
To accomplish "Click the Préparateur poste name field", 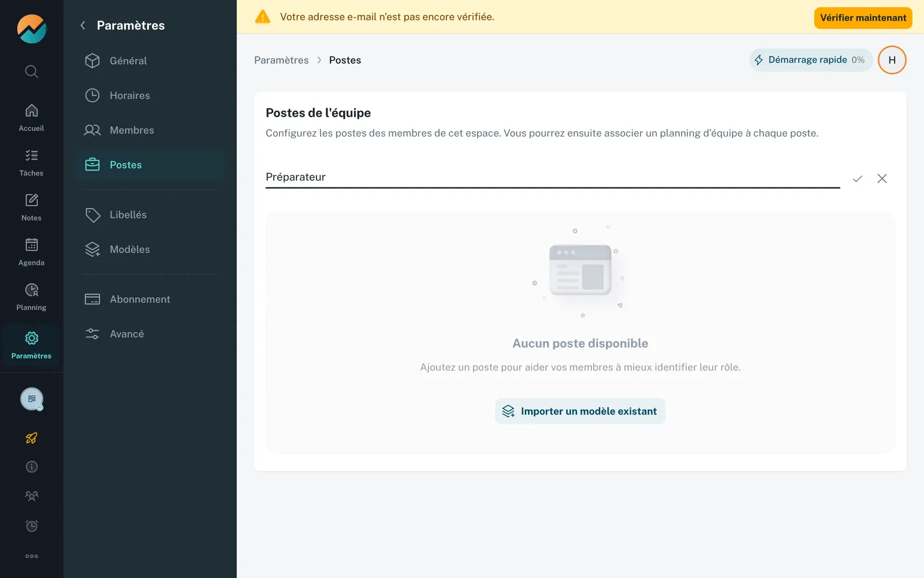I will click(x=553, y=177).
